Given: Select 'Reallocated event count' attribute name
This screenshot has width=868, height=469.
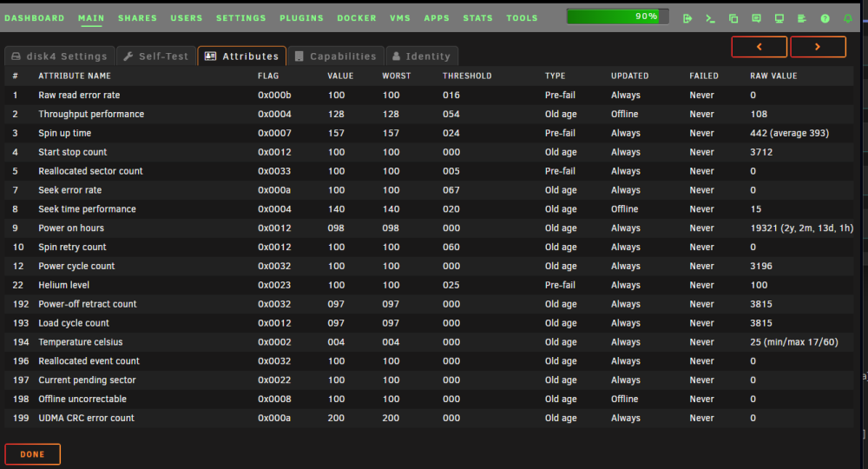Looking at the screenshot, I should pos(89,361).
